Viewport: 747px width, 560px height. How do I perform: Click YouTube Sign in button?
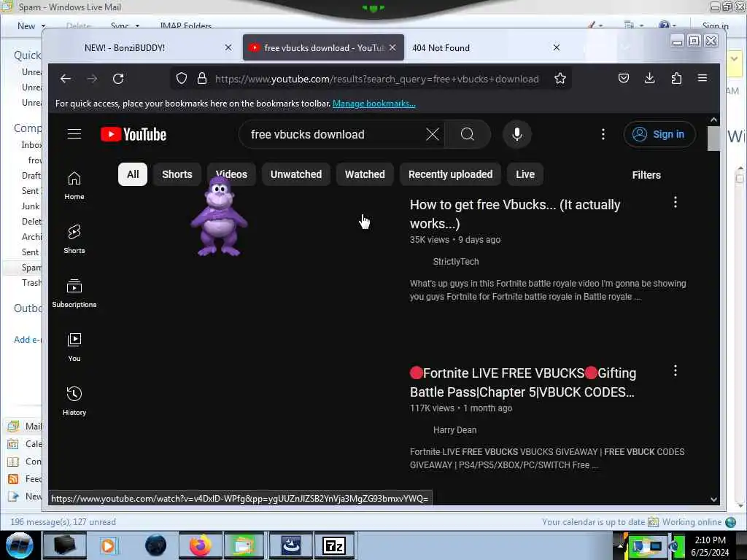coord(659,135)
